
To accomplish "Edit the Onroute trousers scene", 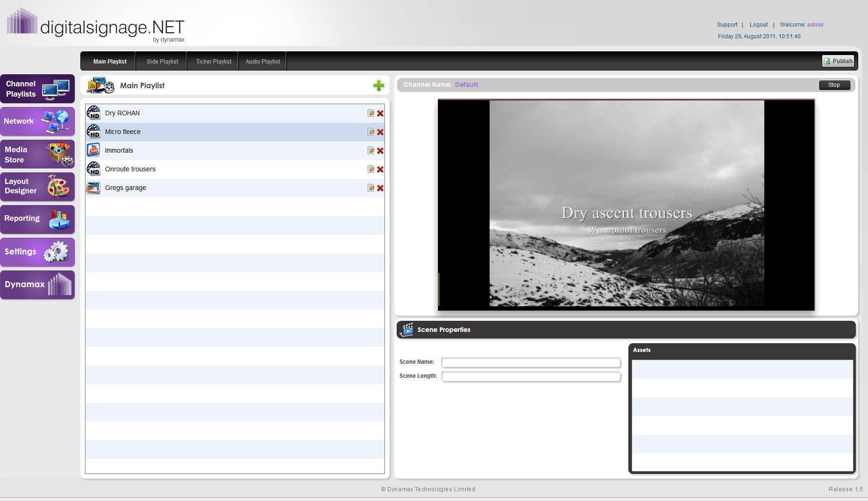I will [371, 169].
